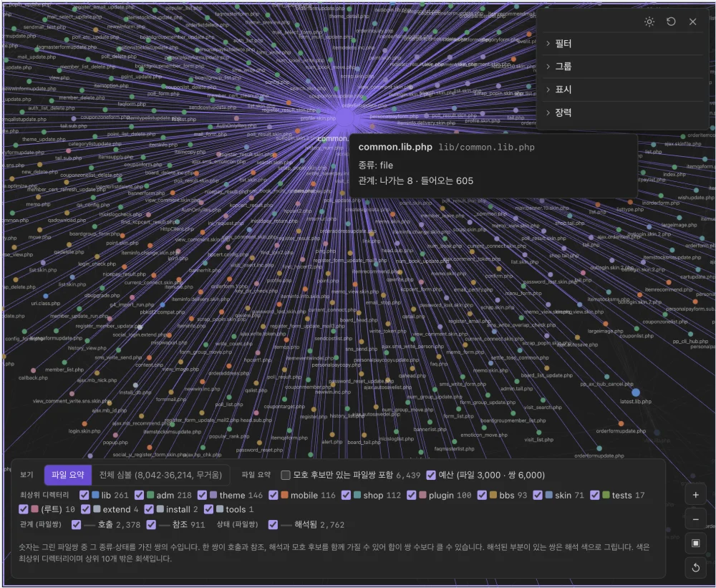Uncheck the 예산 (파일 3,000) checkbox
This screenshot has width=716, height=588.
click(x=431, y=475)
